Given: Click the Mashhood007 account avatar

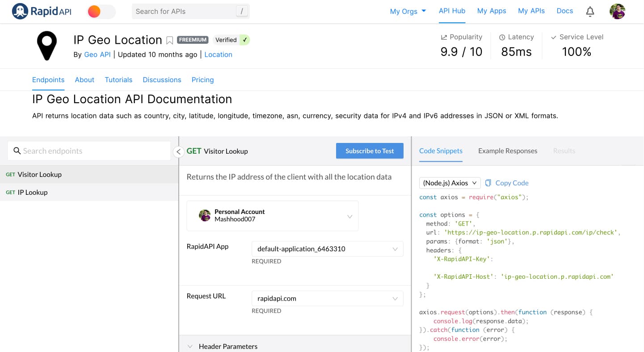Looking at the screenshot, I should click(205, 216).
